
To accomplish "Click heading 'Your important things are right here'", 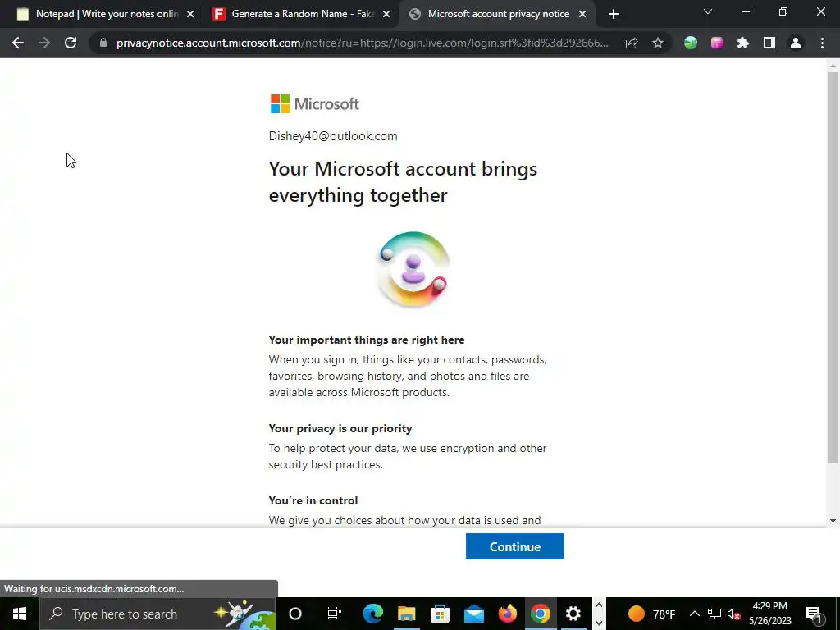I will [x=367, y=340].
